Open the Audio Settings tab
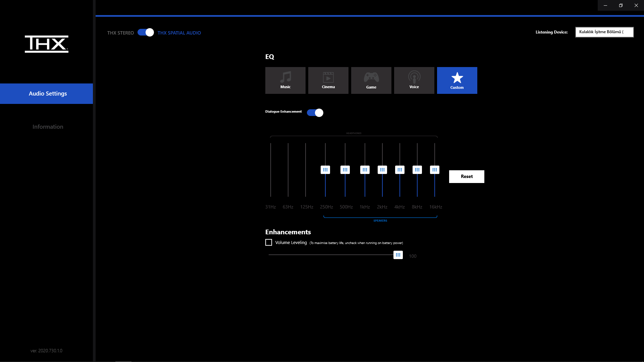644x362 pixels. [47, 94]
